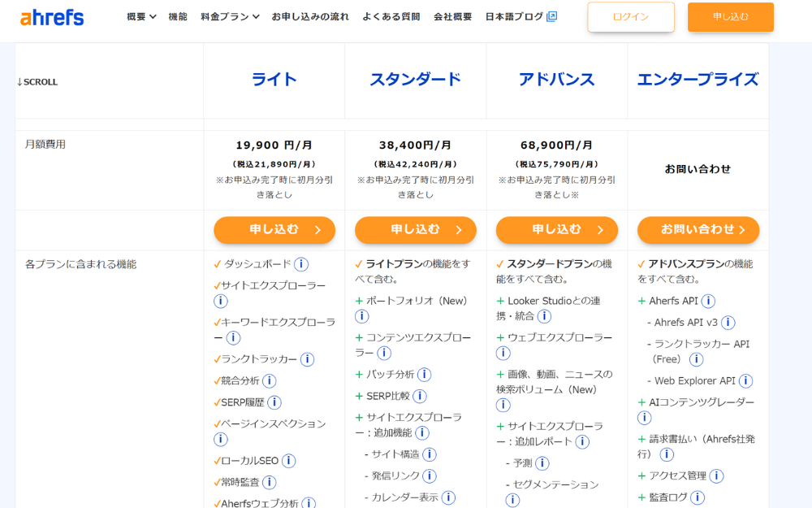
Task: Click the 19,900 円/月 price
Action: [274, 145]
